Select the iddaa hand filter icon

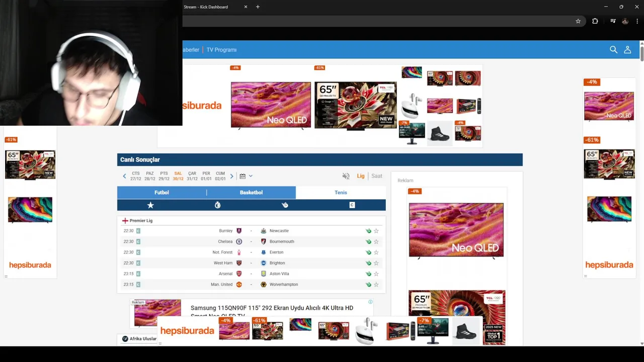point(285,205)
